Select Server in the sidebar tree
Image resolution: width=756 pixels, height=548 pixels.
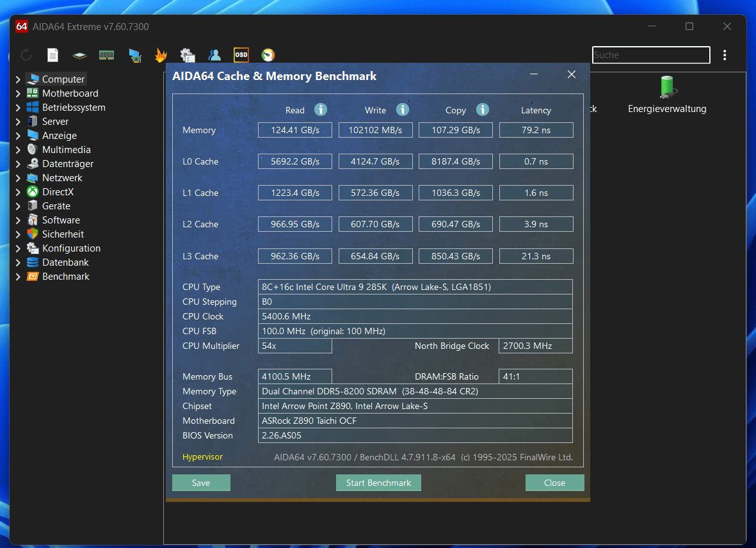click(x=55, y=122)
